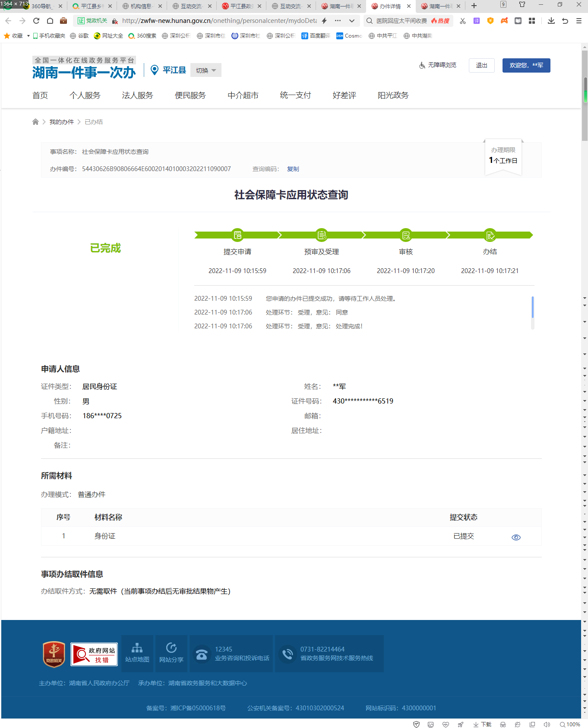
Task: Click the 无障碍浏览 accessibility link
Action: [x=438, y=65]
